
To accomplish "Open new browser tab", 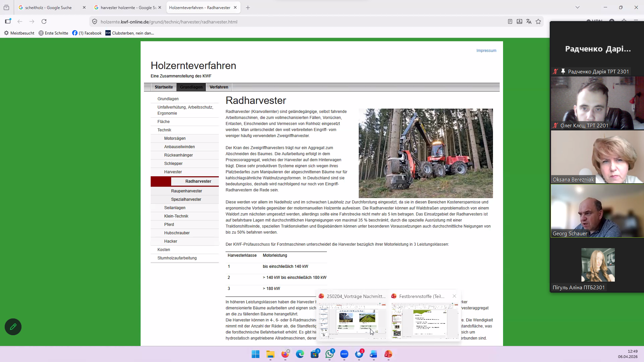I will [x=248, y=7].
